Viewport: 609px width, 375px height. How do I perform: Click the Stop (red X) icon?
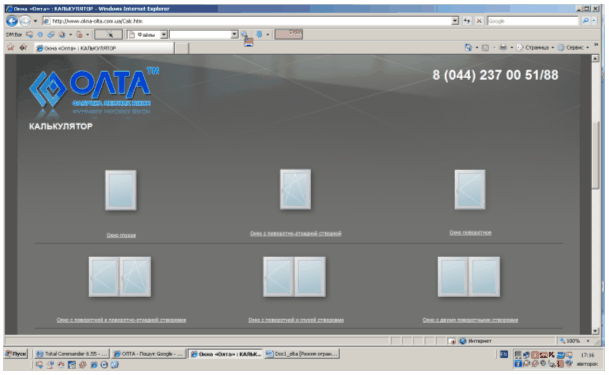click(479, 21)
